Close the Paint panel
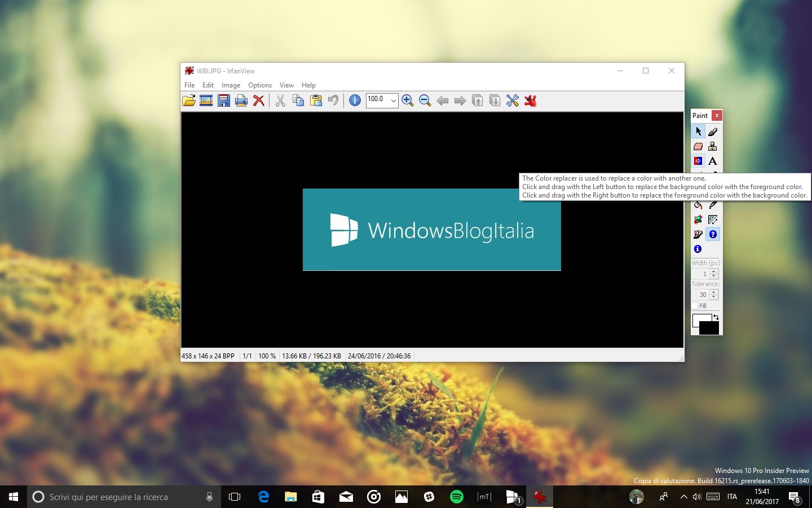 pos(717,115)
